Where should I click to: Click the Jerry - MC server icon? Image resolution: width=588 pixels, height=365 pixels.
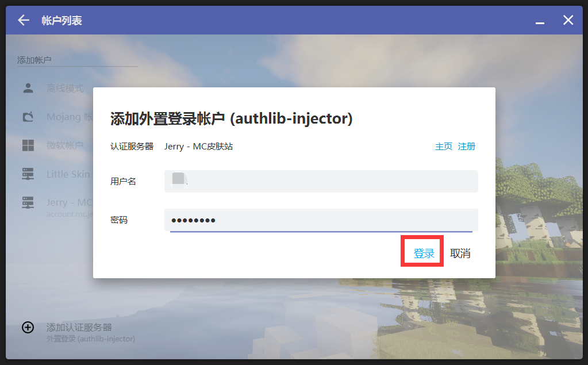click(x=28, y=203)
